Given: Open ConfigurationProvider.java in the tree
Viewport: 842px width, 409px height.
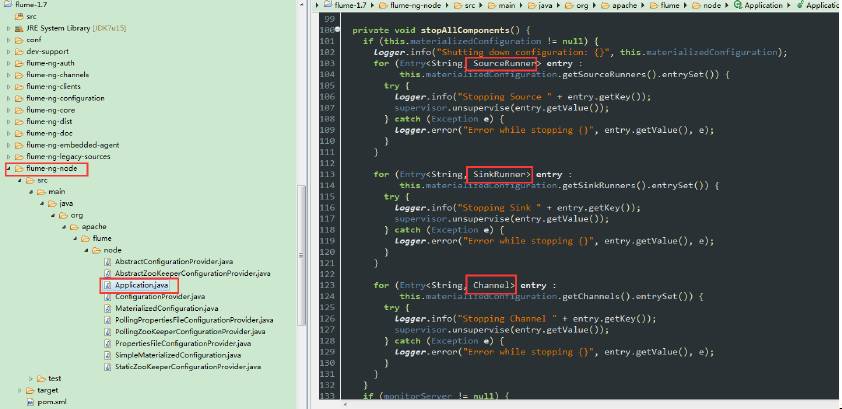Looking at the screenshot, I should (160, 297).
